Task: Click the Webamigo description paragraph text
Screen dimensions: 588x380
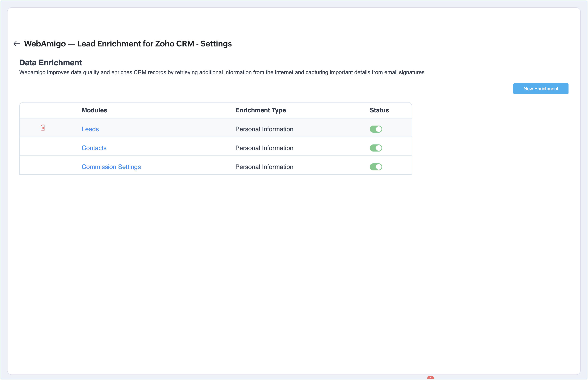Action: (222, 73)
